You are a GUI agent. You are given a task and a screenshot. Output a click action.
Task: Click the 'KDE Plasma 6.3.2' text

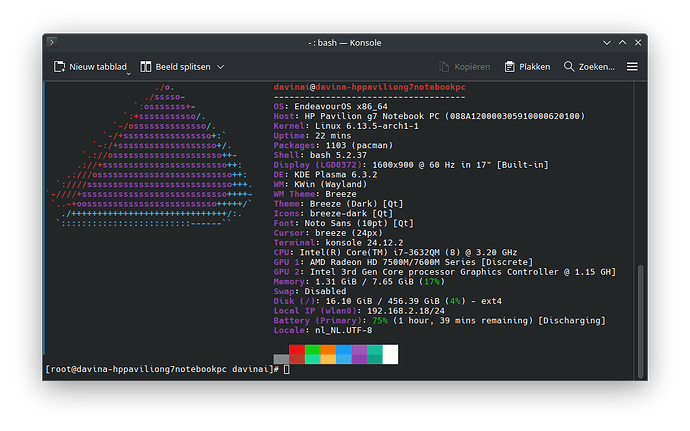[336, 174]
